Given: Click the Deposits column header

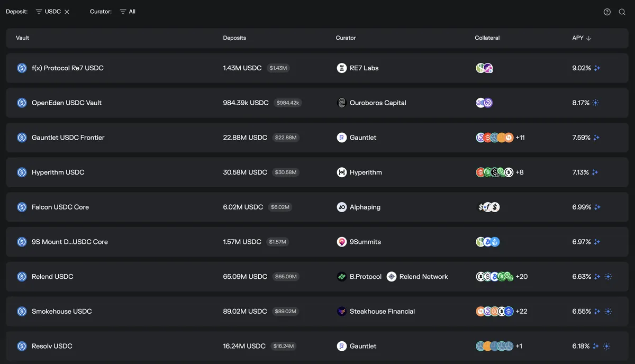Looking at the screenshot, I should point(234,38).
